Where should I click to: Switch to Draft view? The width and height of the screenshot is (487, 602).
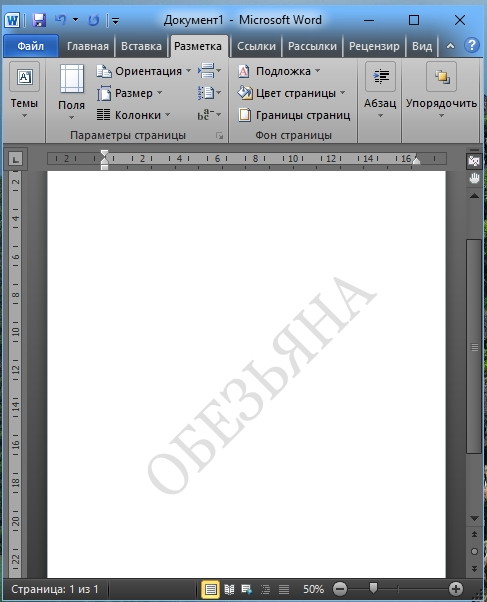click(x=284, y=589)
